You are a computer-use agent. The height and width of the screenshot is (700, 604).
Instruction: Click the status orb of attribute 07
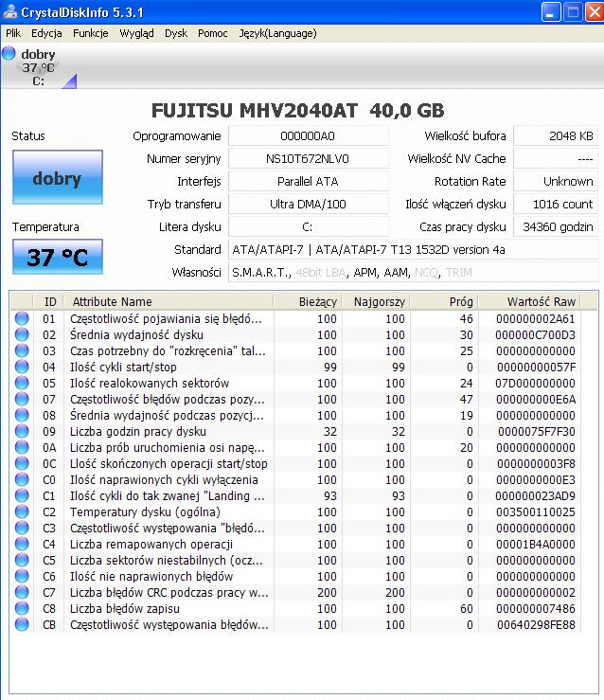pos(22,399)
